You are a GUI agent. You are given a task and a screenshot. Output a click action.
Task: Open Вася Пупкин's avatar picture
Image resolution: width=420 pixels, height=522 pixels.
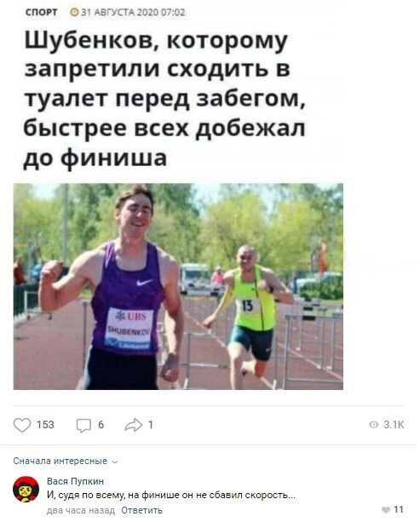coord(26,489)
